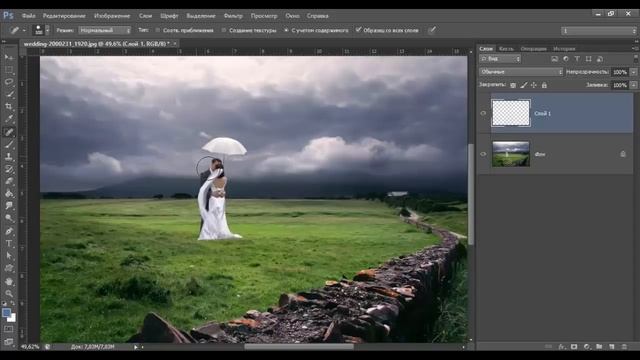Select the Shape tool
This screenshot has width=640, height=360.
9,268
